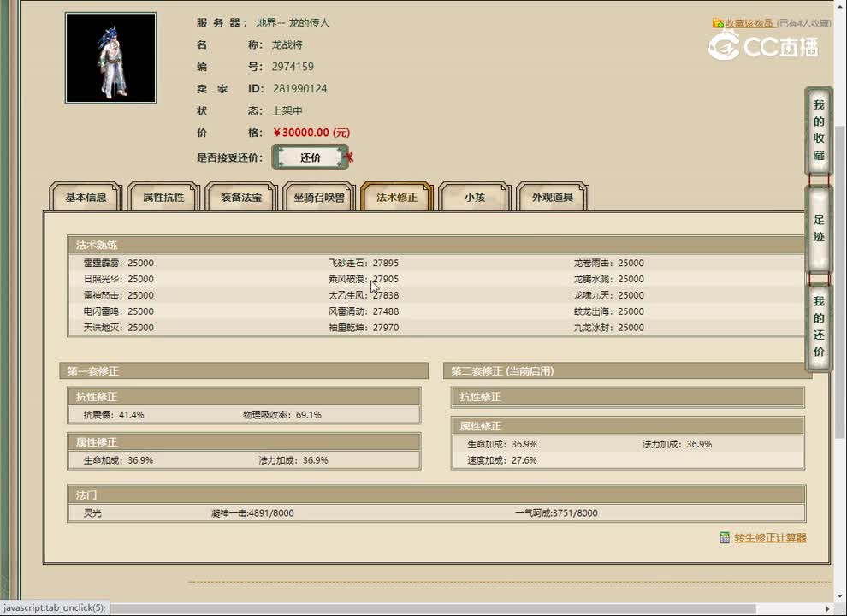Switch to the 属性抗性 tab
This screenshot has height=616, width=847.
tap(163, 197)
